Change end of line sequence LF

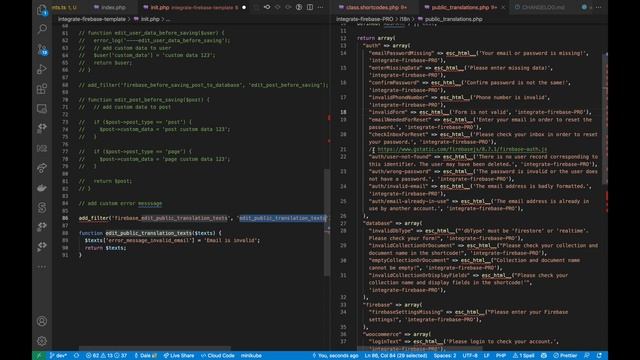coord(487,356)
